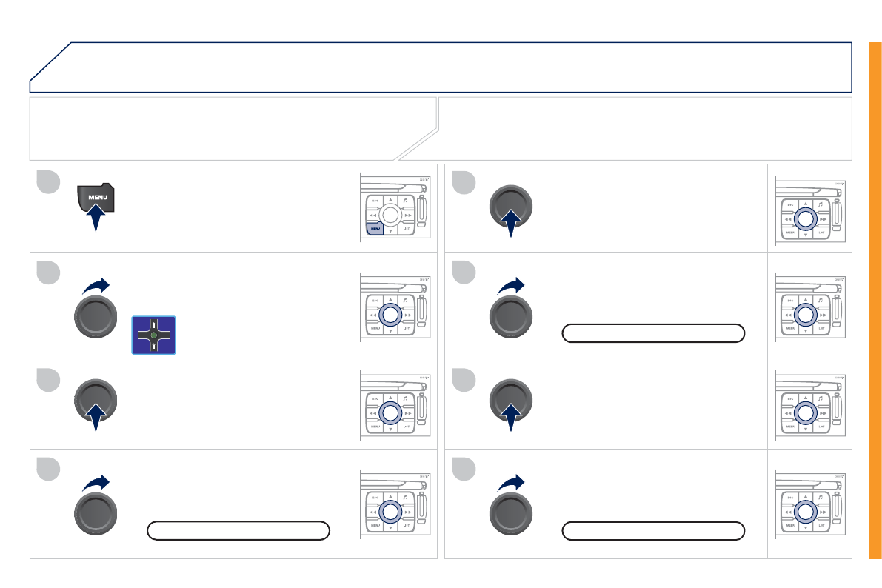Viewport: 882px width, 588px height.
Task: Click the gray step circle beside the large MENU button
Action: point(48,182)
